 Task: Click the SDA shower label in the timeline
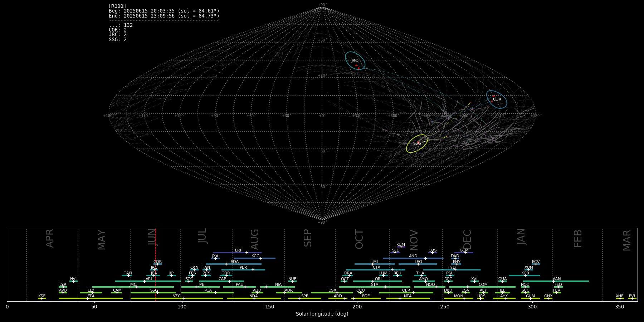coord(234,262)
